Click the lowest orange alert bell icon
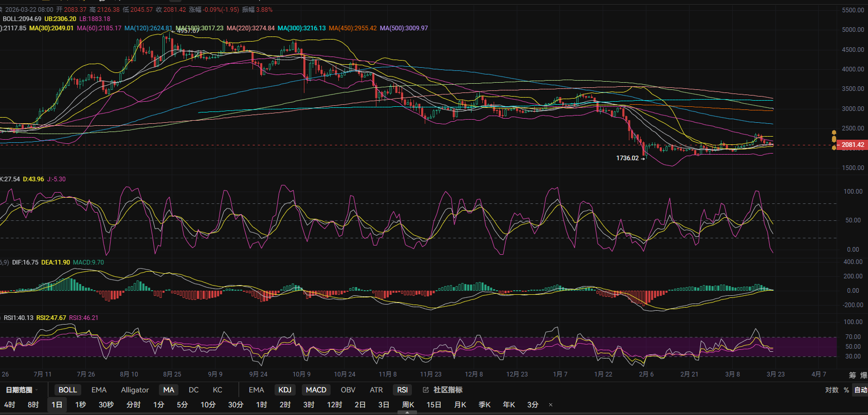868x415 pixels. pos(834,148)
